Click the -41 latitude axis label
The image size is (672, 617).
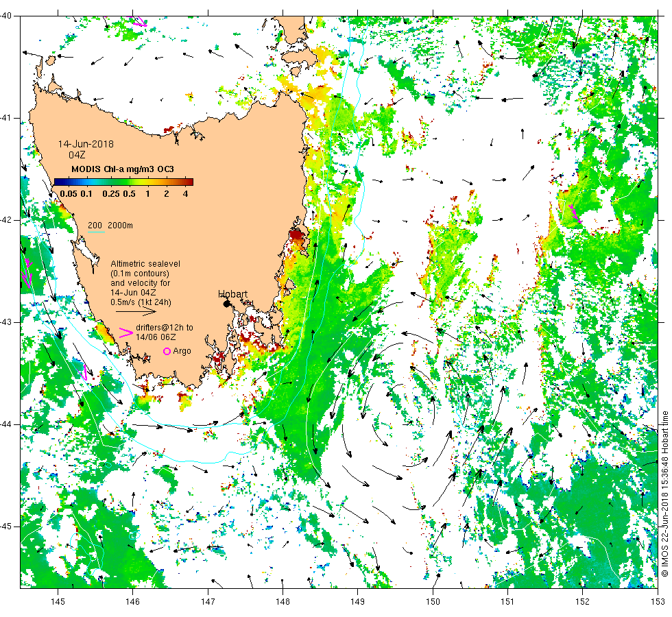[x=6, y=118]
